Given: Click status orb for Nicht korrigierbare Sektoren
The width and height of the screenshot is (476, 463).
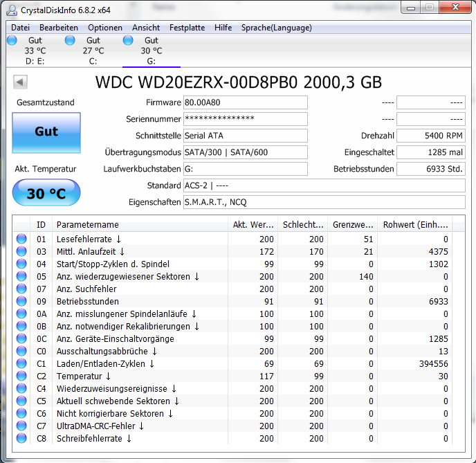Looking at the screenshot, I should tap(21, 413).
